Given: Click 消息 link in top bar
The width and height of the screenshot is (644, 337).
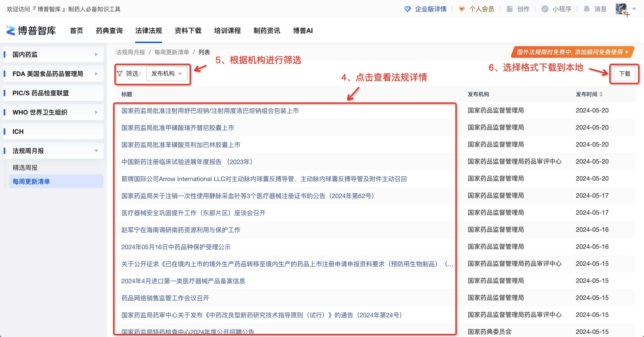Looking at the screenshot, I should pos(600,9).
